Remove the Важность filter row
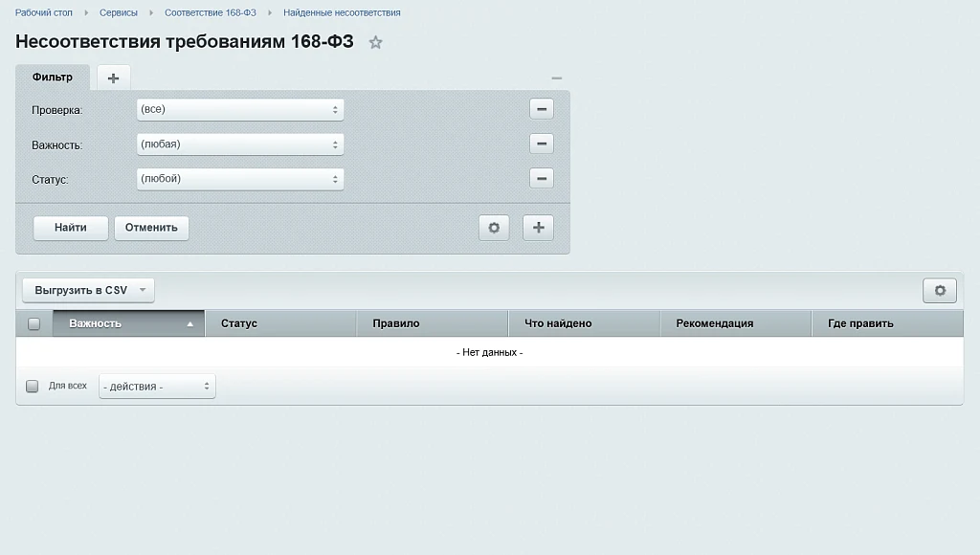 [x=542, y=144]
